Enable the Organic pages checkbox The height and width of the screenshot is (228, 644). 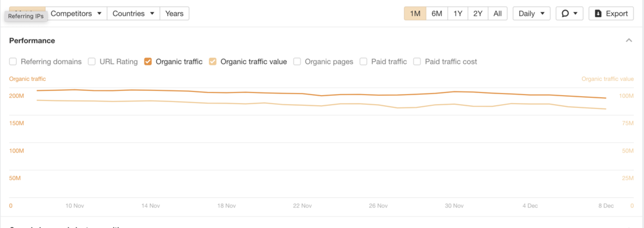[297, 61]
